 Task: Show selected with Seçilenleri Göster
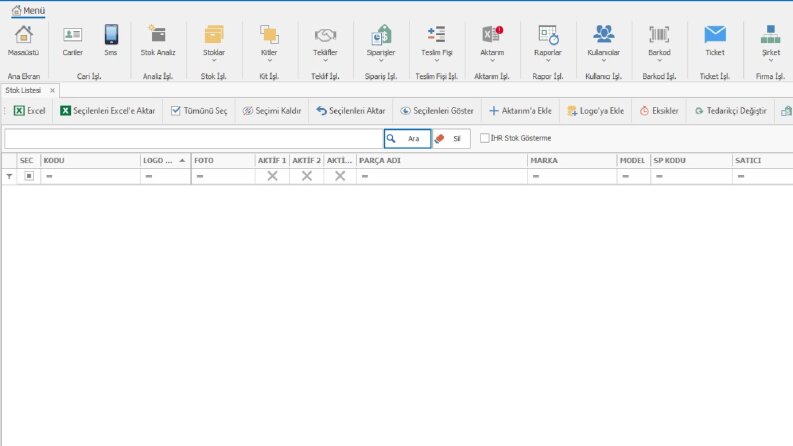tap(437, 111)
